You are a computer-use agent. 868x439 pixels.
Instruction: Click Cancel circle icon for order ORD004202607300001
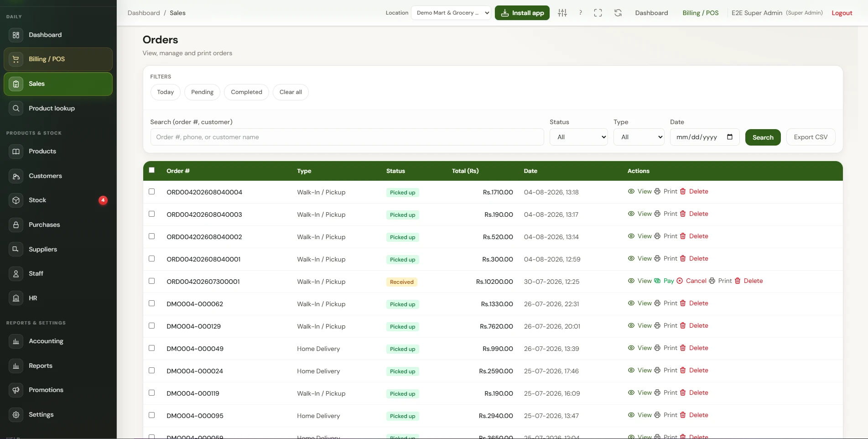(x=680, y=281)
